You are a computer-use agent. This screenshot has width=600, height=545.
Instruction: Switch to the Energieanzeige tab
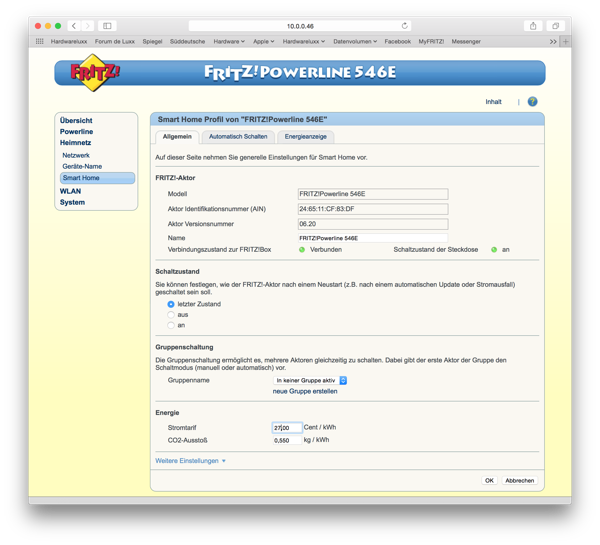click(305, 137)
